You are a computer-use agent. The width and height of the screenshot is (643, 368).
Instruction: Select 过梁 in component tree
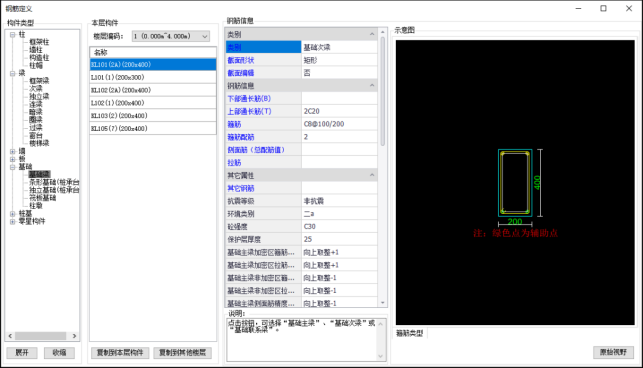click(36, 128)
